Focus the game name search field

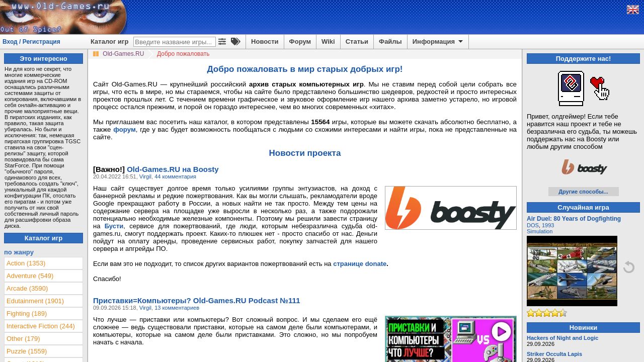(175, 42)
